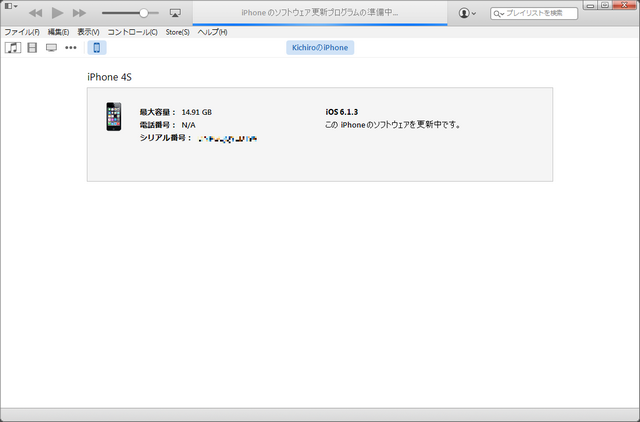Open the 表示(V) menu

coord(89,32)
